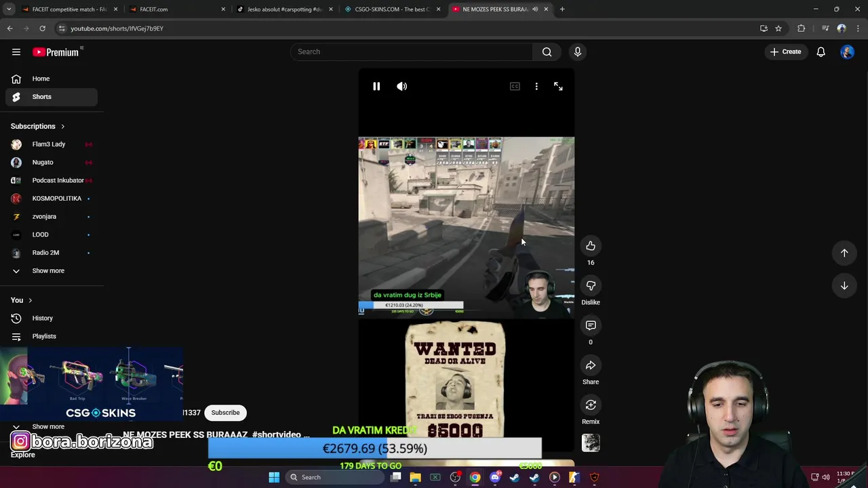This screenshot has width=868, height=488.
Task: Open Podcast Inkubator channel
Action: tap(52, 180)
